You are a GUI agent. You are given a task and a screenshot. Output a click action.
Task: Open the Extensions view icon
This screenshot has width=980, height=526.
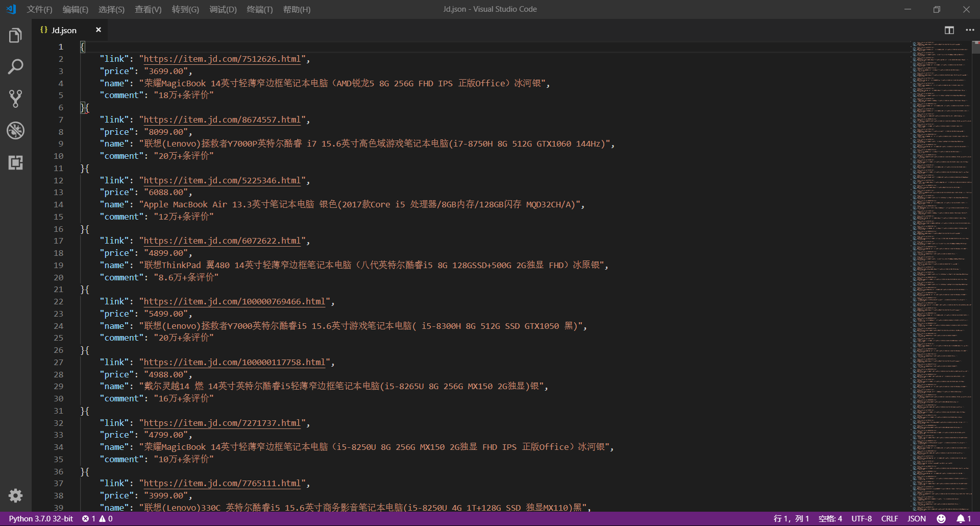pyautogui.click(x=15, y=162)
